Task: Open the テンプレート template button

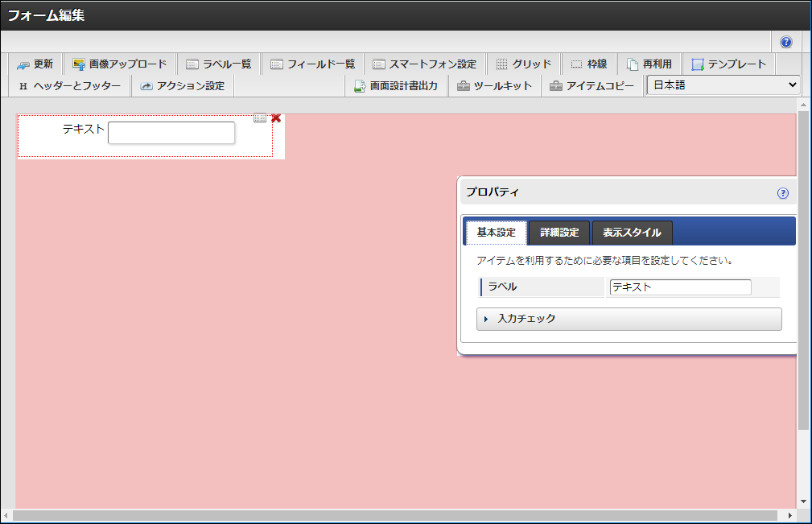Action: tap(729, 64)
